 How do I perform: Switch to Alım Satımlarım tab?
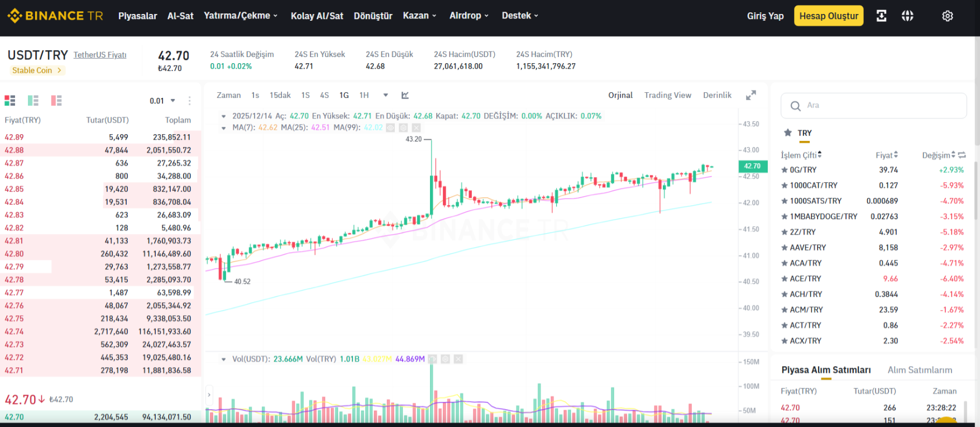pyautogui.click(x=920, y=370)
